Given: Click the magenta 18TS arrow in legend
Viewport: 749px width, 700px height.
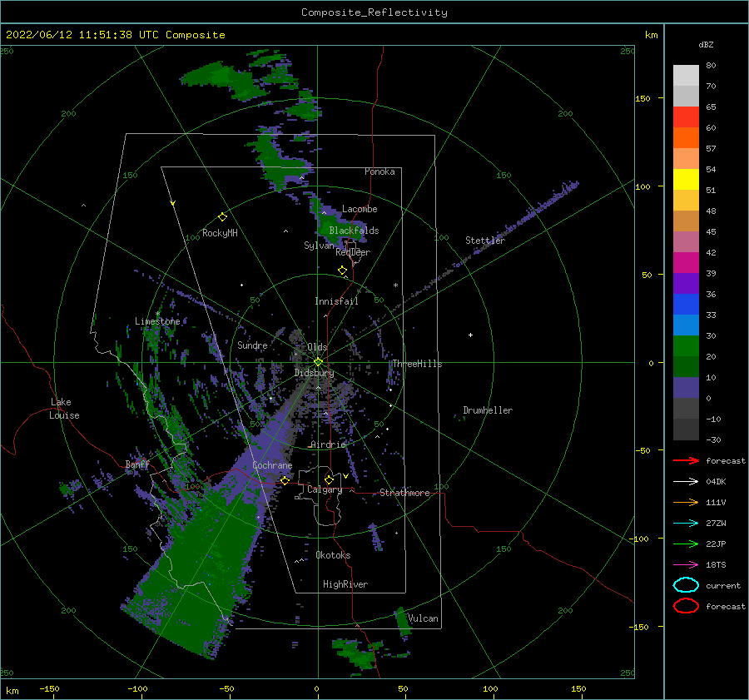Looking at the screenshot, I should coord(686,565).
